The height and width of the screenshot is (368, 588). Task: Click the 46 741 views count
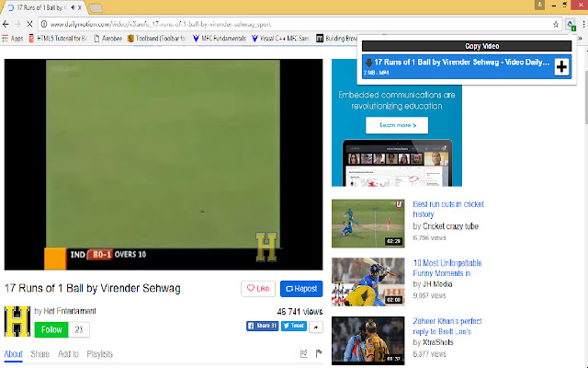[300, 312]
